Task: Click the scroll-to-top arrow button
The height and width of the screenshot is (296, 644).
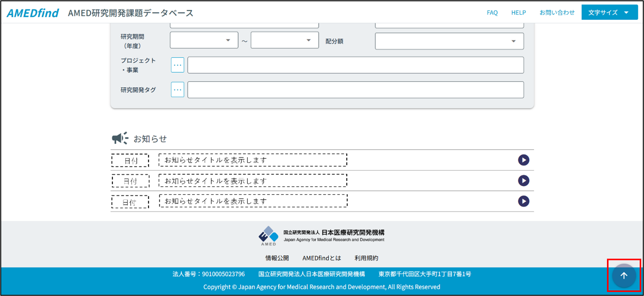Action: click(624, 276)
